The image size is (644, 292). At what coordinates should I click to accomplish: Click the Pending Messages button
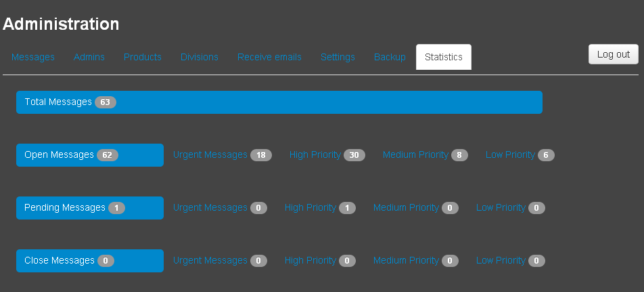click(89, 208)
